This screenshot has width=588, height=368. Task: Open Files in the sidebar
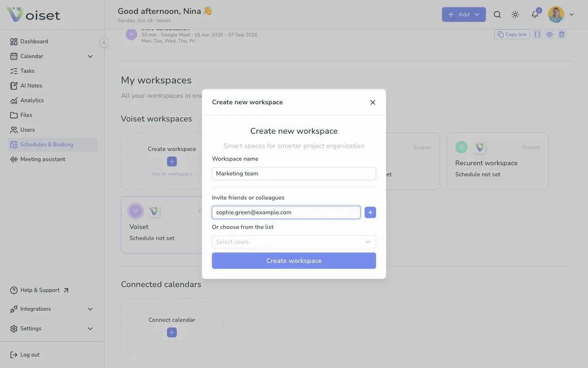point(52,115)
